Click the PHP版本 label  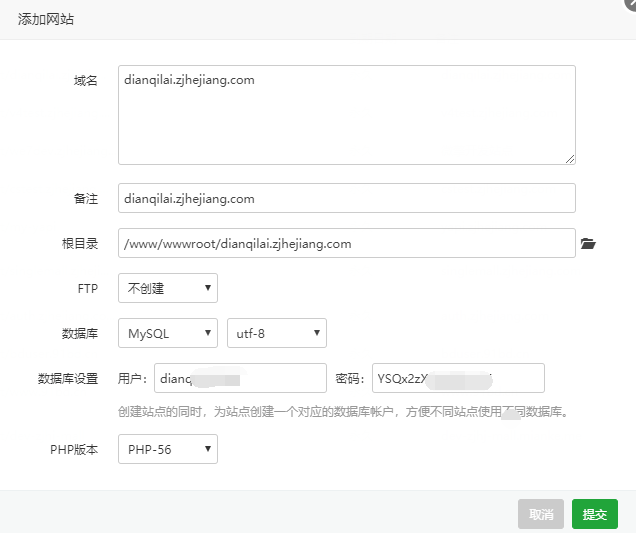(74, 449)
